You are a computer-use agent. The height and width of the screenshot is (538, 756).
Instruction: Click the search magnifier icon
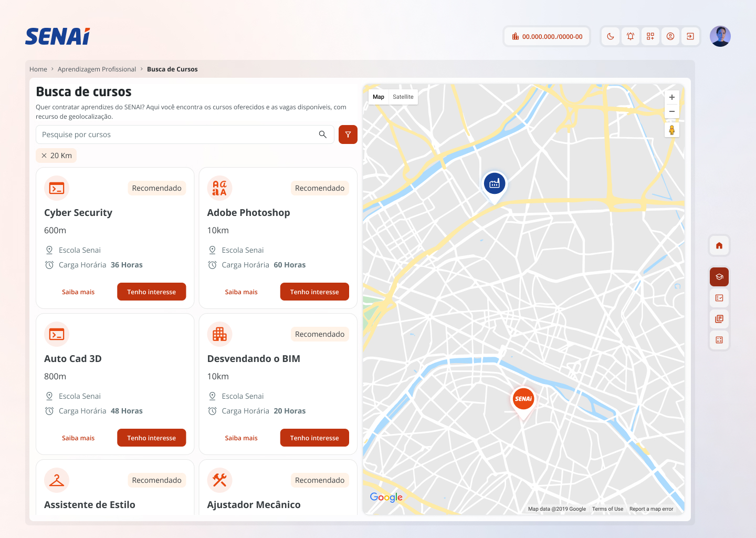[x=322, y=134]
